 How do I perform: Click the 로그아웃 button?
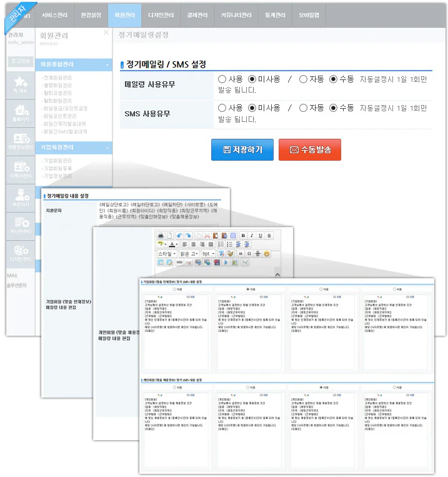pos(21,61)
